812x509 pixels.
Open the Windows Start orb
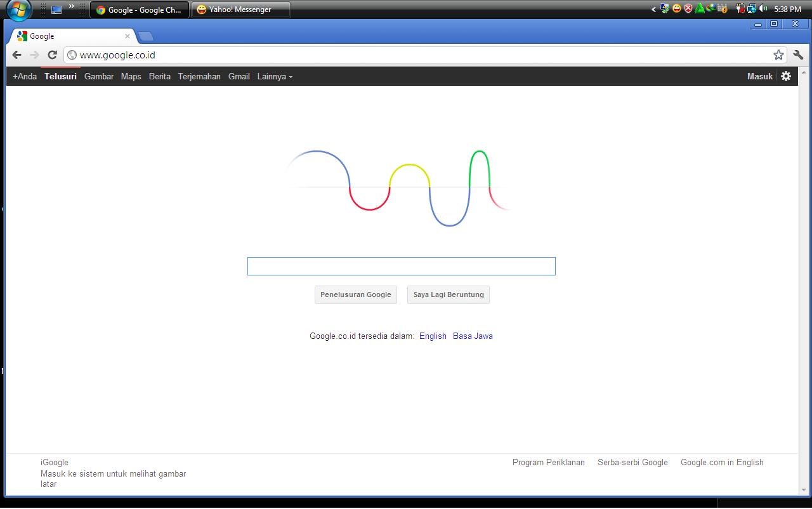point(18,10)
